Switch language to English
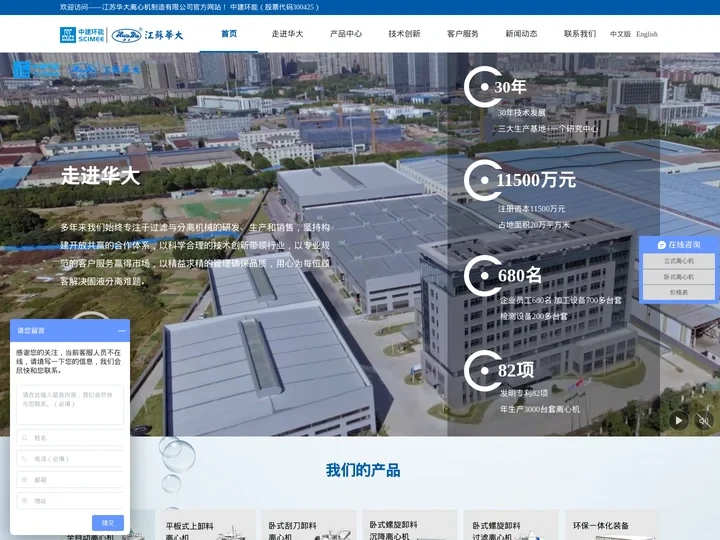720x540 pixels. [647, 34]
